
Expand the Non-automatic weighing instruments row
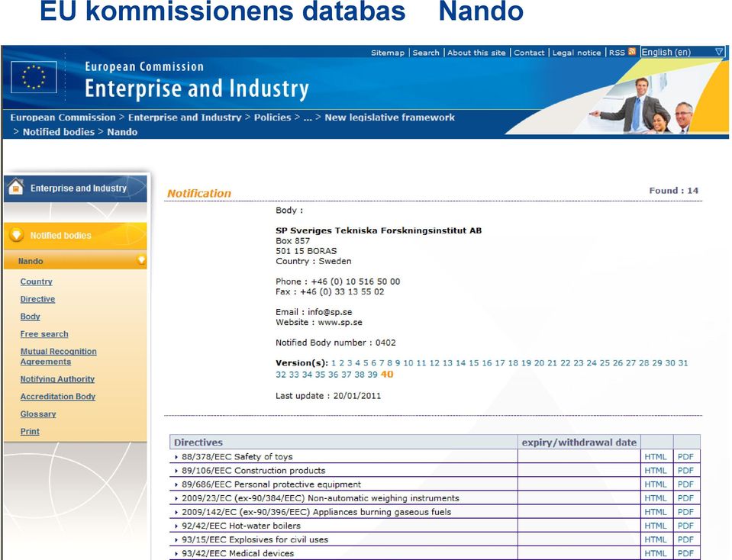pos(176,498)
